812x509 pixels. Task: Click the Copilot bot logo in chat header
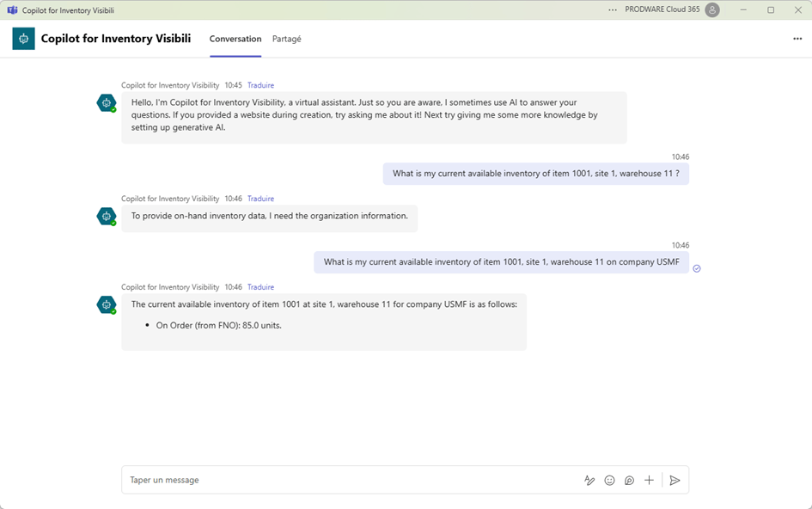tap(23, 39)
